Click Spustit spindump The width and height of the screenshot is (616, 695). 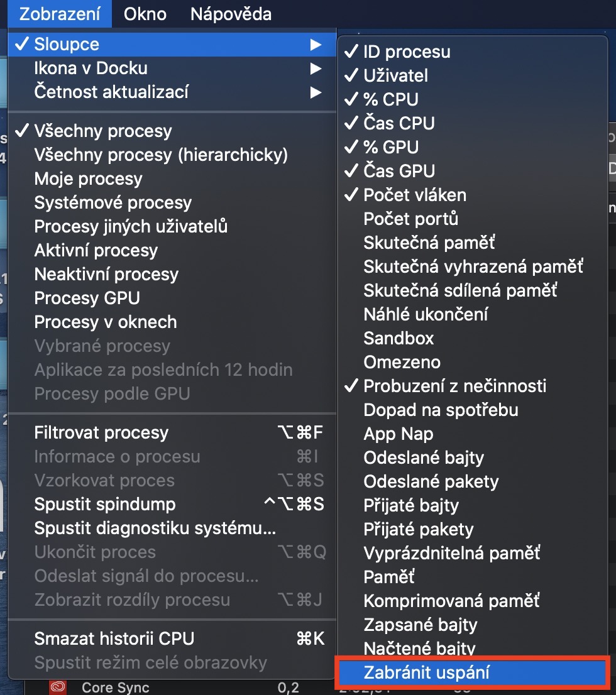(105, 504)
